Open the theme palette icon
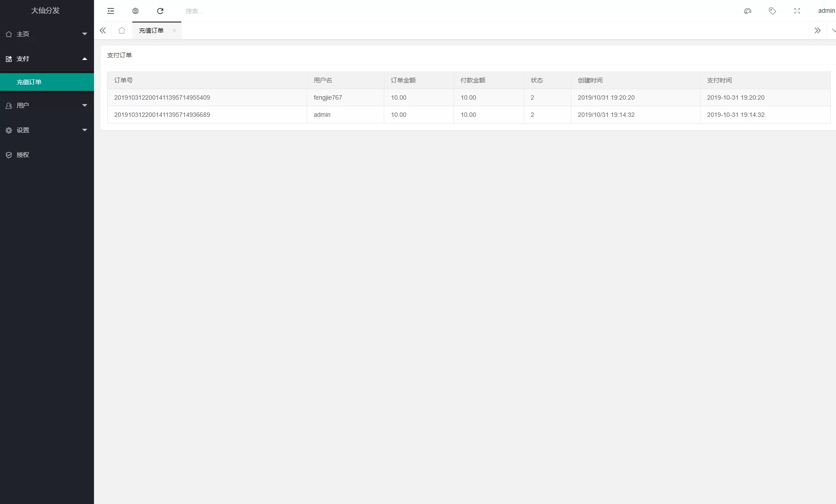Image resolution: width=836 pixels, height=504 pixels. coord(747,11)
